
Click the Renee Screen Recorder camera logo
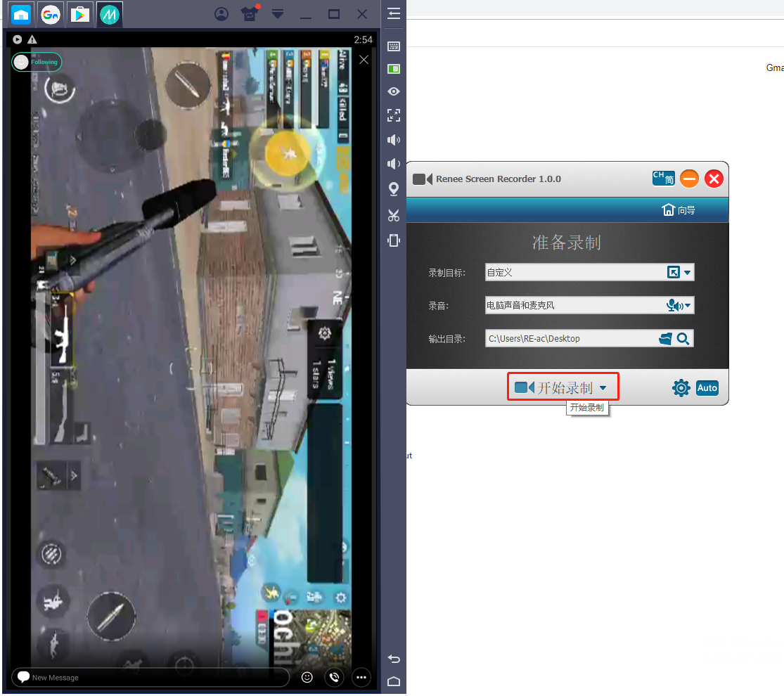(x=423, y=179)
